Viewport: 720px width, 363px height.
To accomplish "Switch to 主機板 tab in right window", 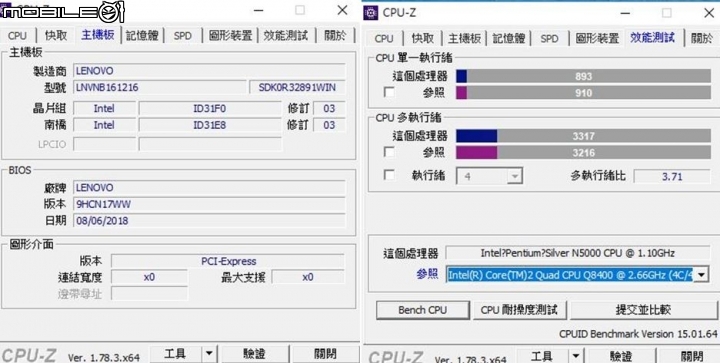I will pyautogui.click(x=464, y=39).
